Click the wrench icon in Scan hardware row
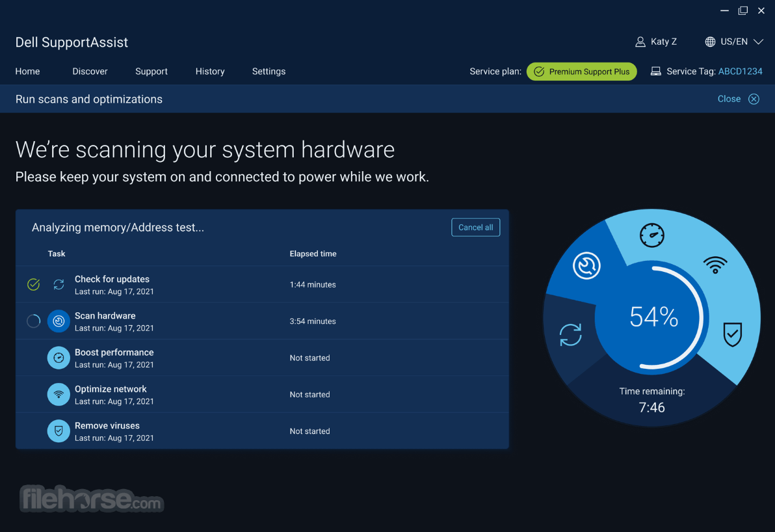775x532 pixels. coord(59,321)
